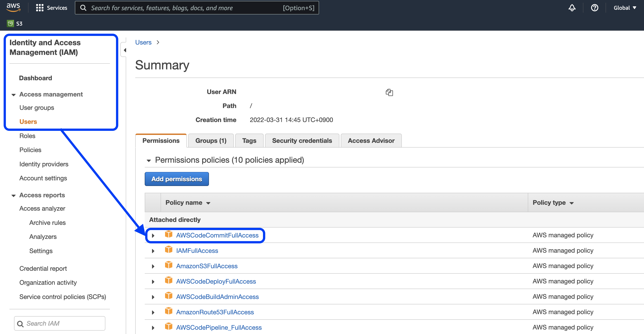Viewport: 644px width, 334px height.
Task: Expand the AmazonRoute53FullAccess policy row
Action: (x=153, y=312)
